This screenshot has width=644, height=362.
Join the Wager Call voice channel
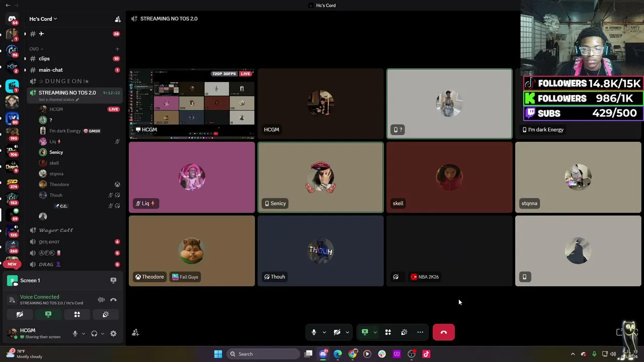tap(74, 230)
